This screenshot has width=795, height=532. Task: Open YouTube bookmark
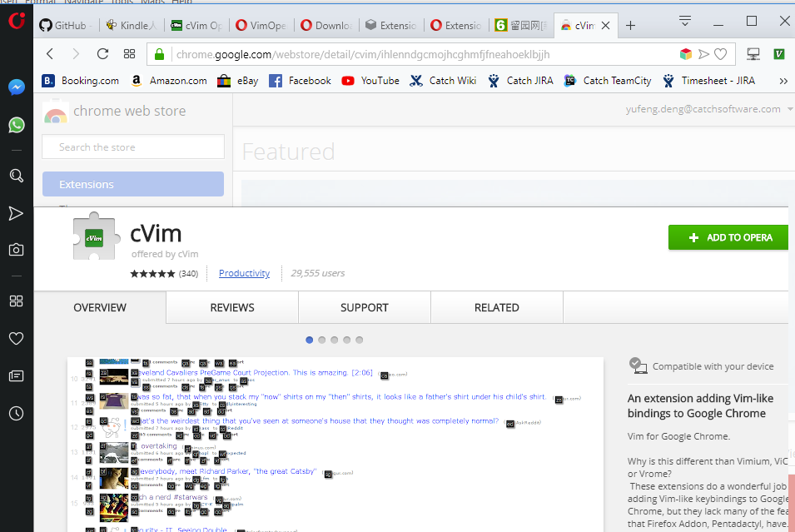tap(370, 81)
